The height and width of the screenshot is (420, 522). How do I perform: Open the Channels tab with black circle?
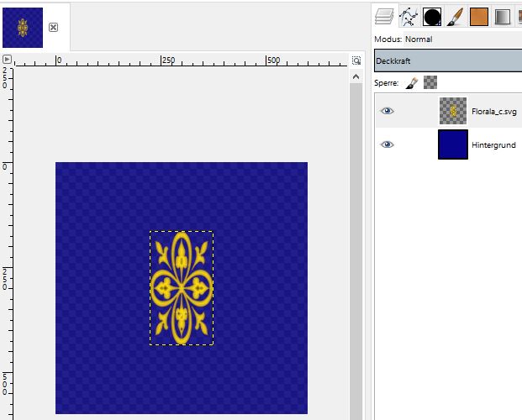coord(432,17)
